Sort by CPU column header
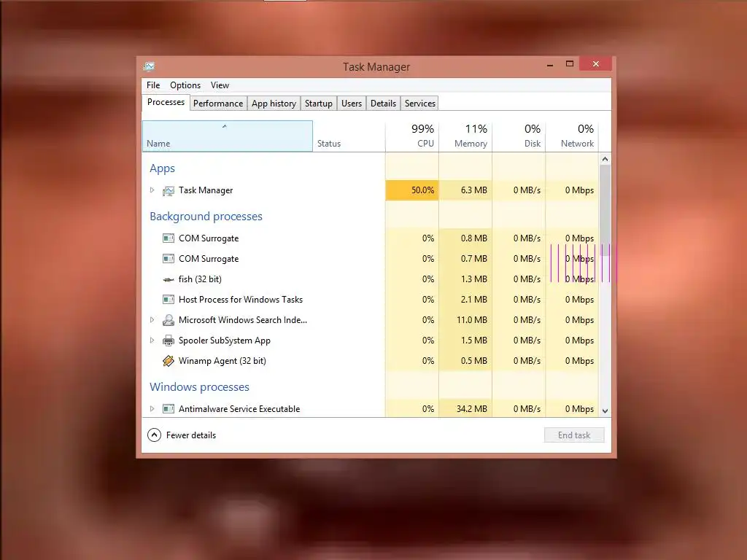 pyautogui.click(x=412, y=136)
